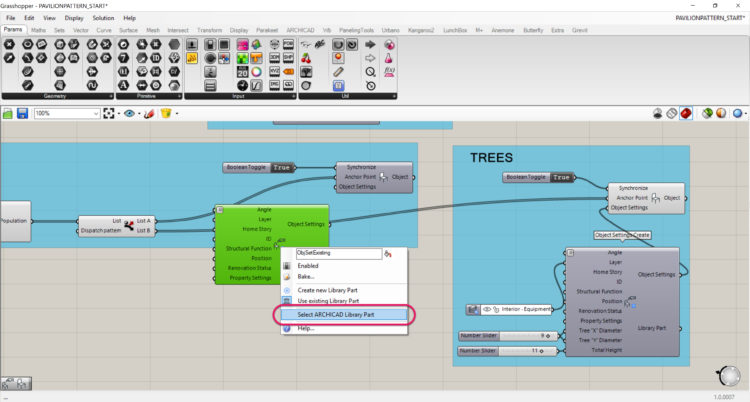Open the Solution menu
The width and height of the screenshot is (750, 402).
point(103,18)
